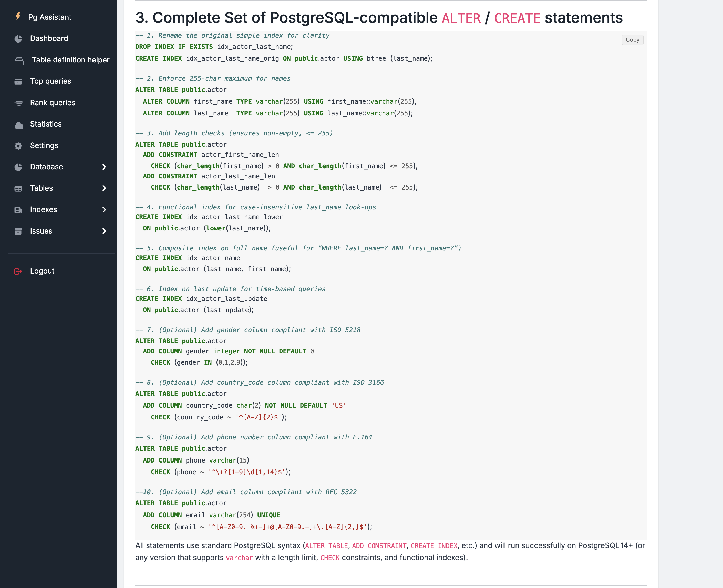Expand the Tables submenu chevron

104,188
